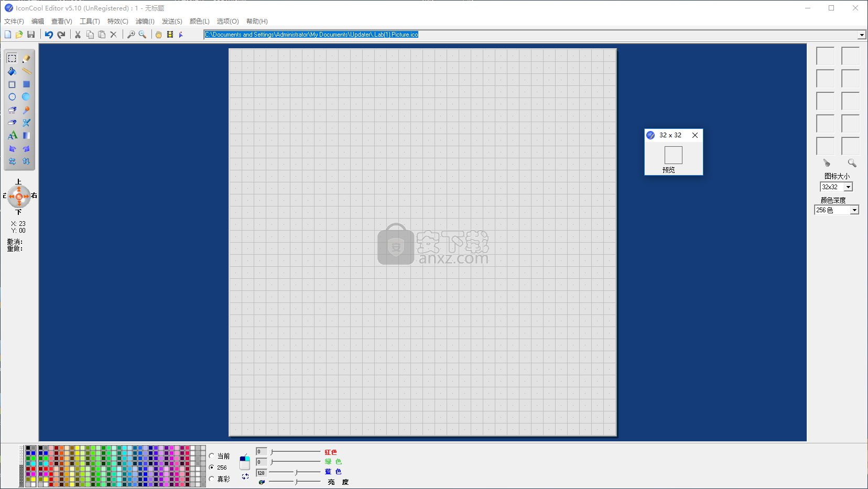Click the flashlight icon in right panel
The image size is (868, 489).
point(827,163)
